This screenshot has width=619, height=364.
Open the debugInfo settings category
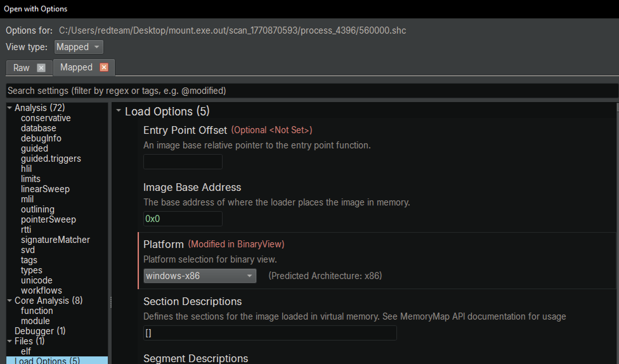[41, 138]
